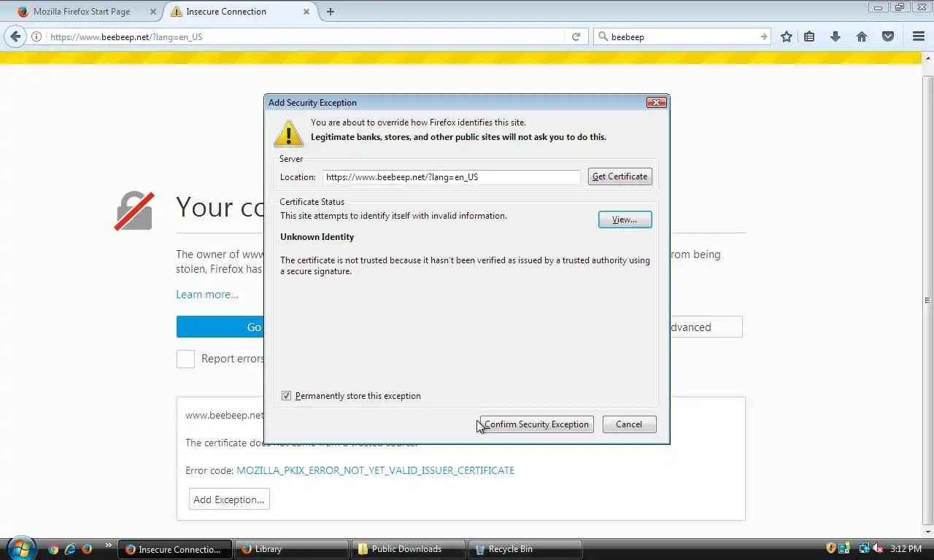Image resolution: width=934 pixels, height=560 pixels.
Task: Open Recycle Bin taskbar window
Action: point(525,549)
